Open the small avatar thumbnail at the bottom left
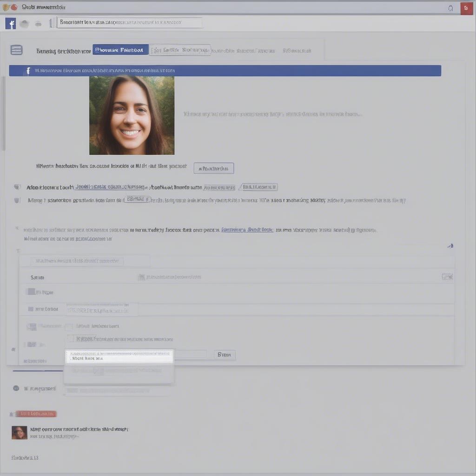Viewport: 476px width, 476px height. (20, 432)
